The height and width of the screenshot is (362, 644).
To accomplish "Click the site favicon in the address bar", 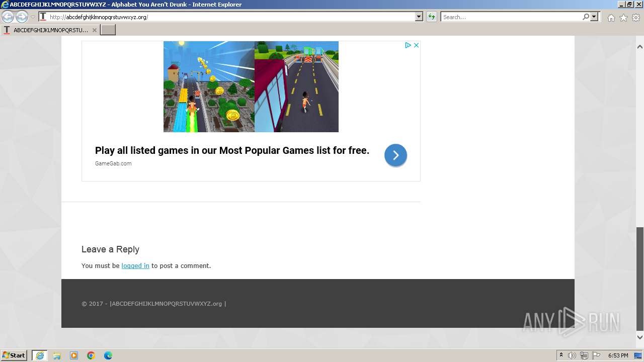I will click(43, 17).
